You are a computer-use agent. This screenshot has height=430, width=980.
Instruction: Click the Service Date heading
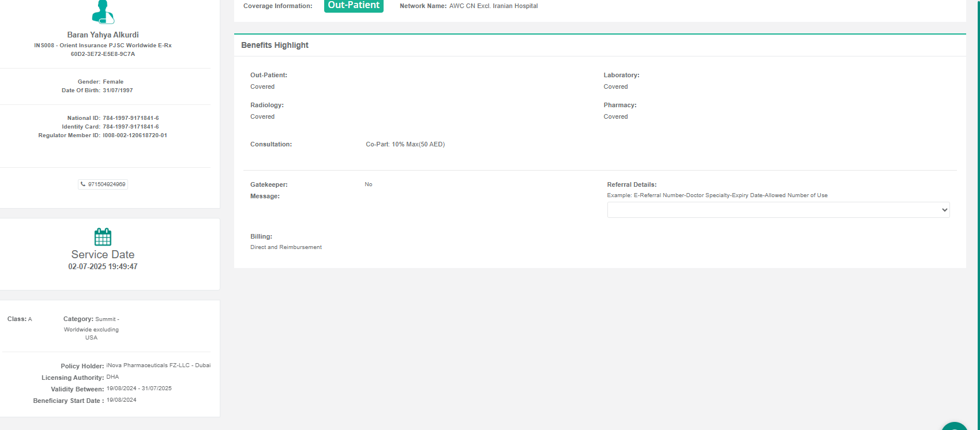[103, 254]
